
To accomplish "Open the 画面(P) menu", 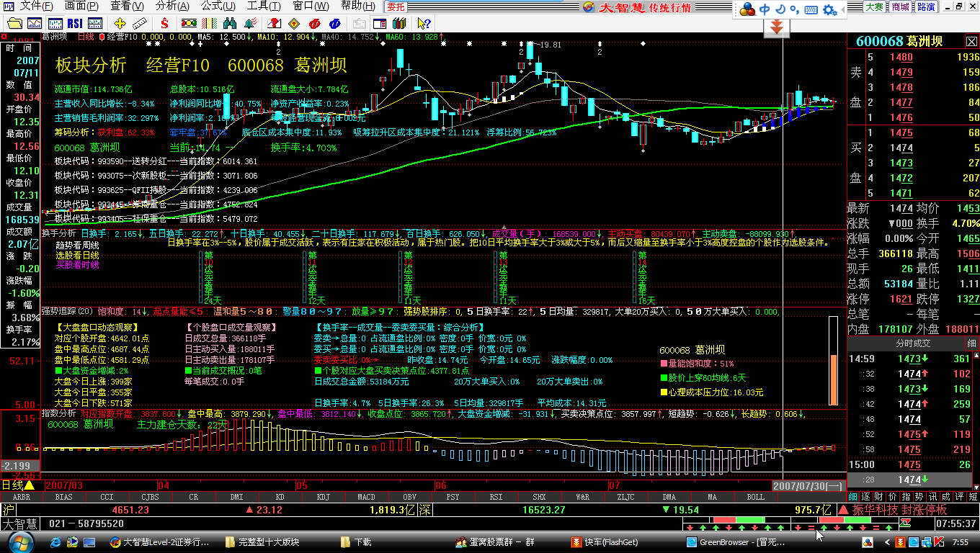I will [x=81, y=6].
